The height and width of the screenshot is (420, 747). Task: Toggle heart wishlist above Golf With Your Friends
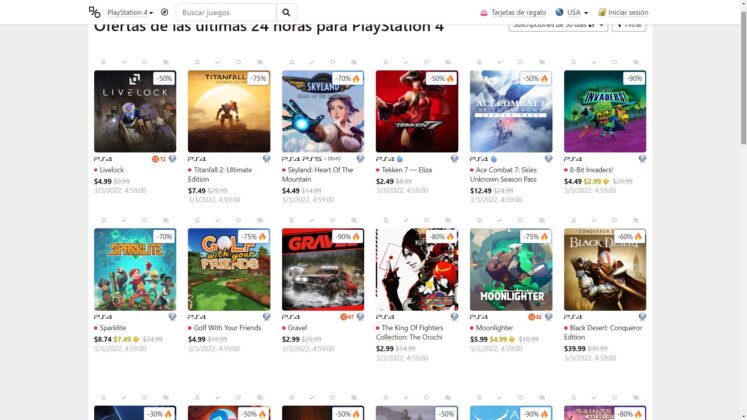pos(238,220)
